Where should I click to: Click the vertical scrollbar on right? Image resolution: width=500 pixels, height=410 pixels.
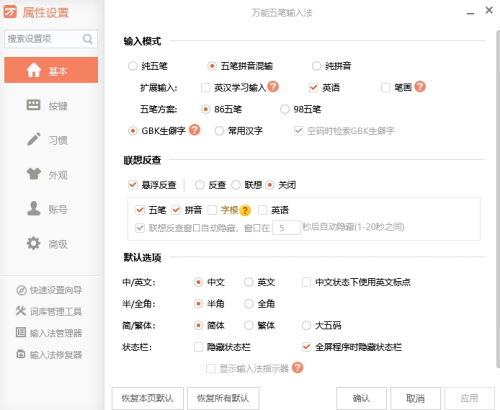coord(497,200)
